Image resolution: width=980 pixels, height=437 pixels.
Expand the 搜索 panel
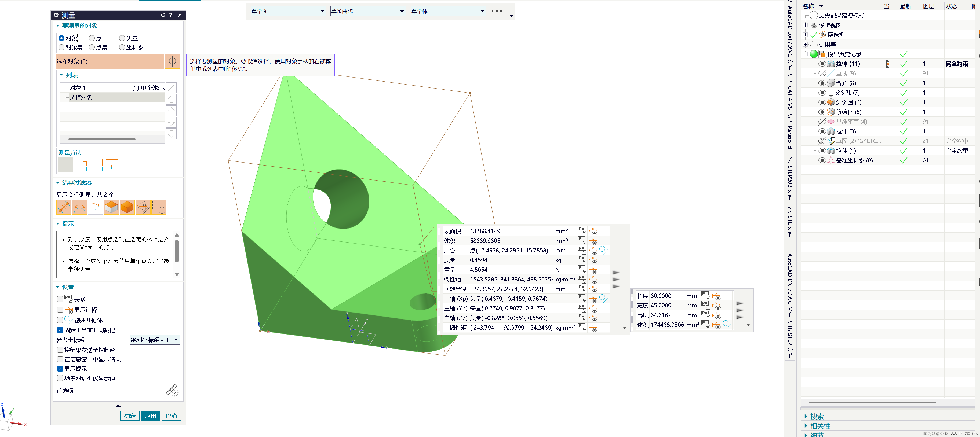point(805,416)
